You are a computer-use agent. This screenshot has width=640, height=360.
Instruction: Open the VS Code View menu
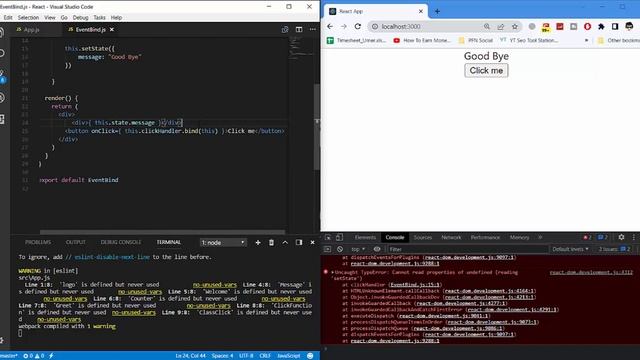[x=49, y=18]
